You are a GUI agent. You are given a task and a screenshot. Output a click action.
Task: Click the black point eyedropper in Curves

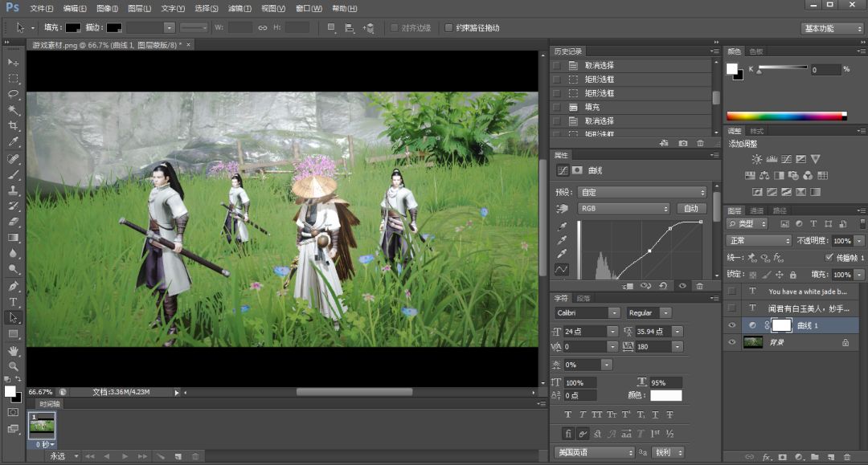[562, 226]
